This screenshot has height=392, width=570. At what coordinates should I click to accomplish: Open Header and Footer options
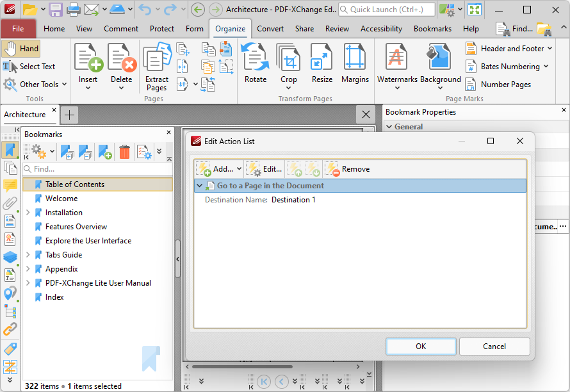(509, 49)
